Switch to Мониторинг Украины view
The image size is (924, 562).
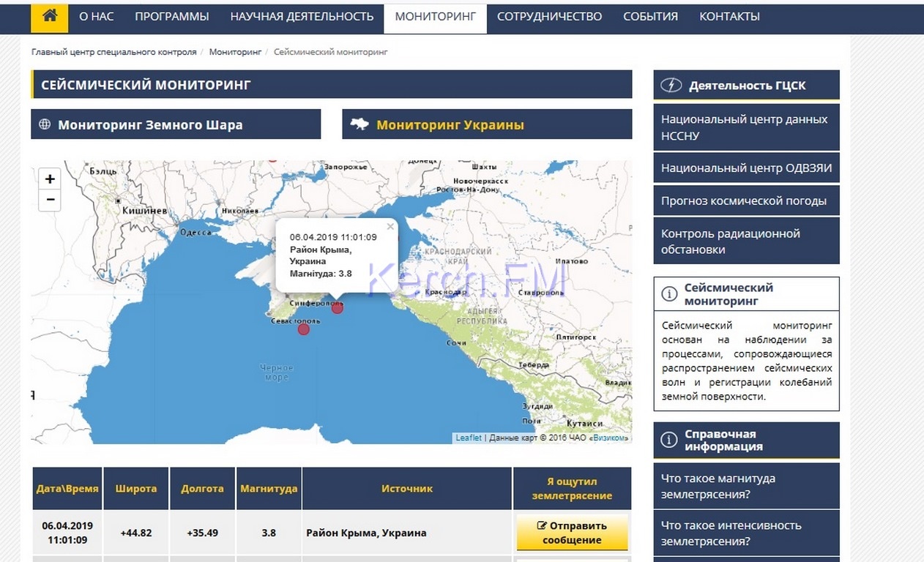pyautogui.click(x=487, y=124)
